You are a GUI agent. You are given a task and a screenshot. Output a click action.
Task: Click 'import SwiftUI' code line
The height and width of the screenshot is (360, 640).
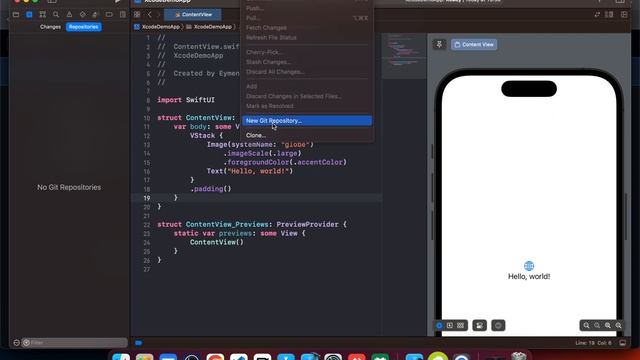pyautogui.click(x=186, y=100)
